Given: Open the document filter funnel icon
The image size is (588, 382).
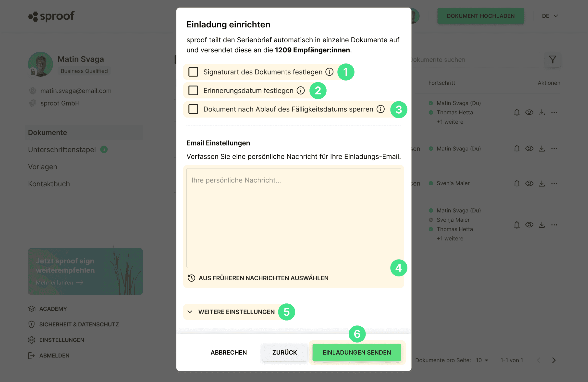Looking at the screenshot, I should click(552, 60).
